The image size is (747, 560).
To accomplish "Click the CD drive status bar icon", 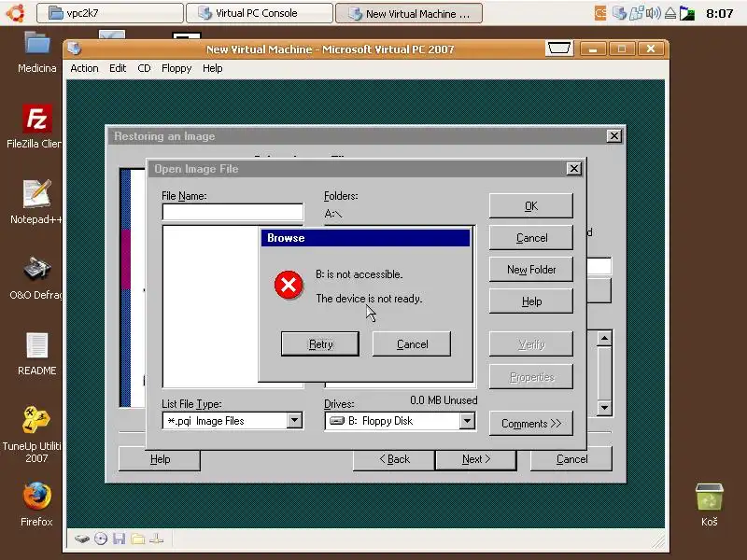I will [101, 539].
